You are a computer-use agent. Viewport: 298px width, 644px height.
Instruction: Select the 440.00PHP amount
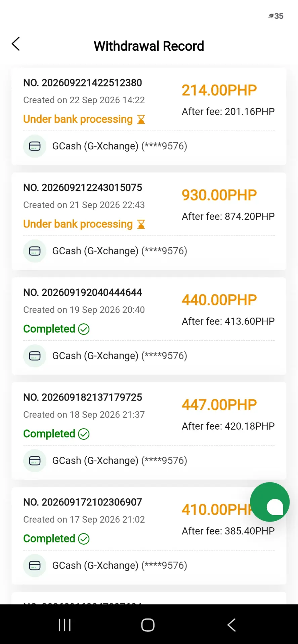tap(219, 300)
